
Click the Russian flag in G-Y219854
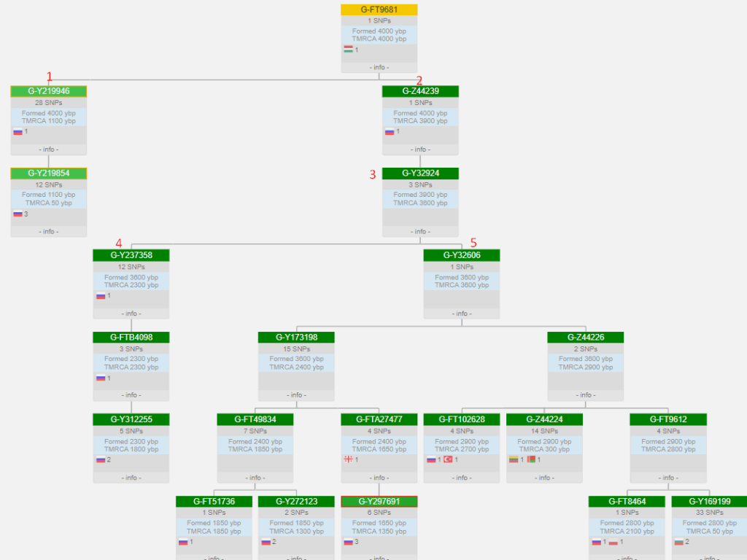tap(18, 214)
